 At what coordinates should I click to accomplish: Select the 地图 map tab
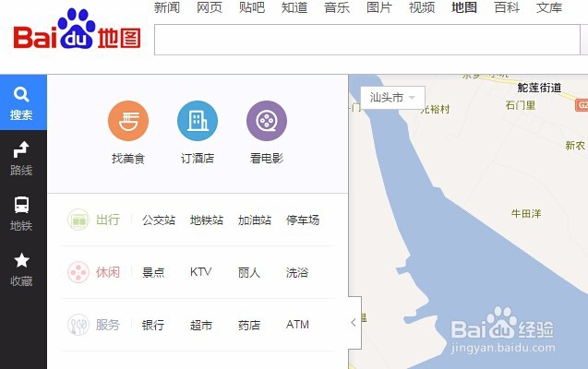(464, 7)
